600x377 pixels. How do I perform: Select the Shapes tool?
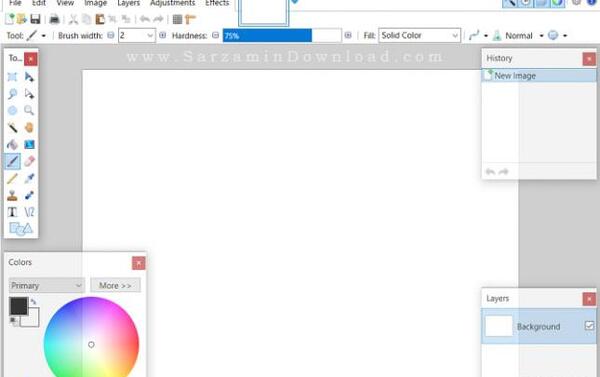click(x=21, y=229)
